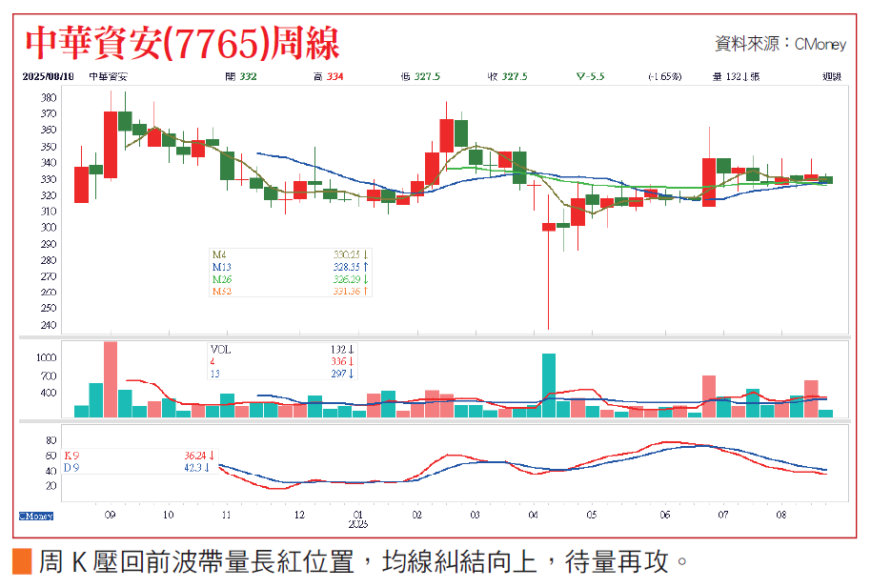Click the 240 price axis label
Screen dimensions: 871x588
point(49,325)
